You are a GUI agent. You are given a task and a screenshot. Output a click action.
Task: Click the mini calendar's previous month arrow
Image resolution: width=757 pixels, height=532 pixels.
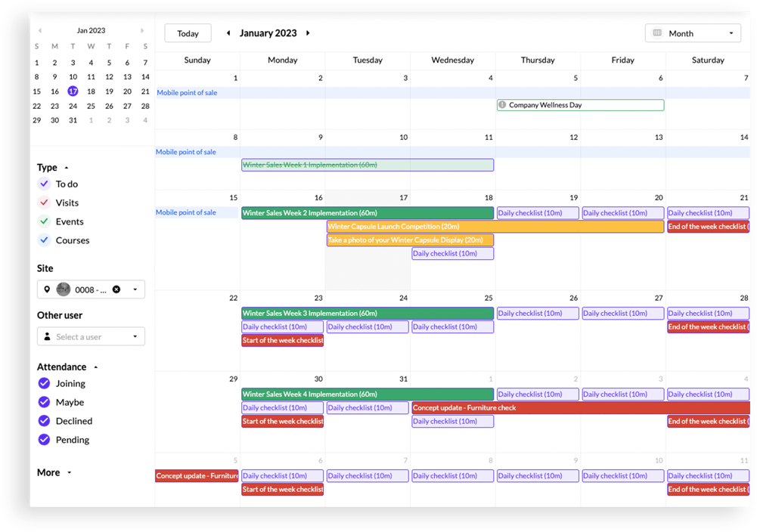pos(39,30)
